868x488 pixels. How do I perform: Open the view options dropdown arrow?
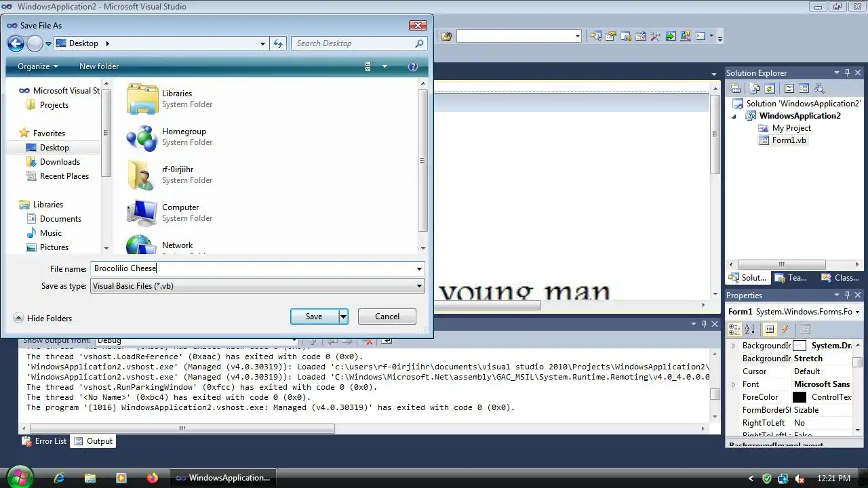coord(384,66)
